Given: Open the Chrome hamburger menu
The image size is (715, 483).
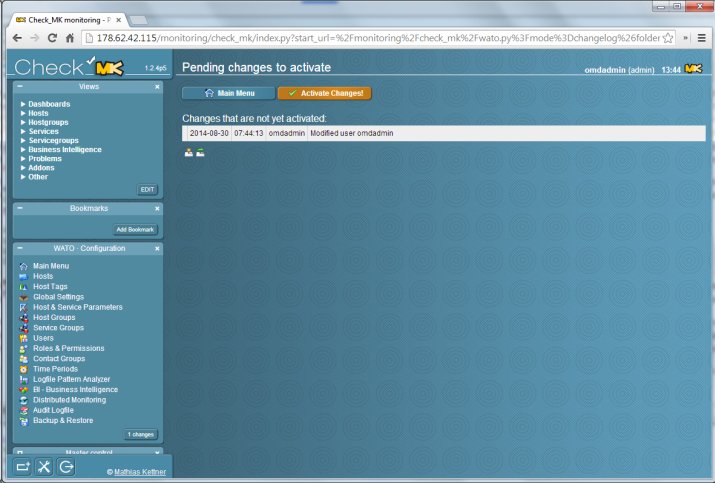Looking at the screenshot, I should (702, 38).
